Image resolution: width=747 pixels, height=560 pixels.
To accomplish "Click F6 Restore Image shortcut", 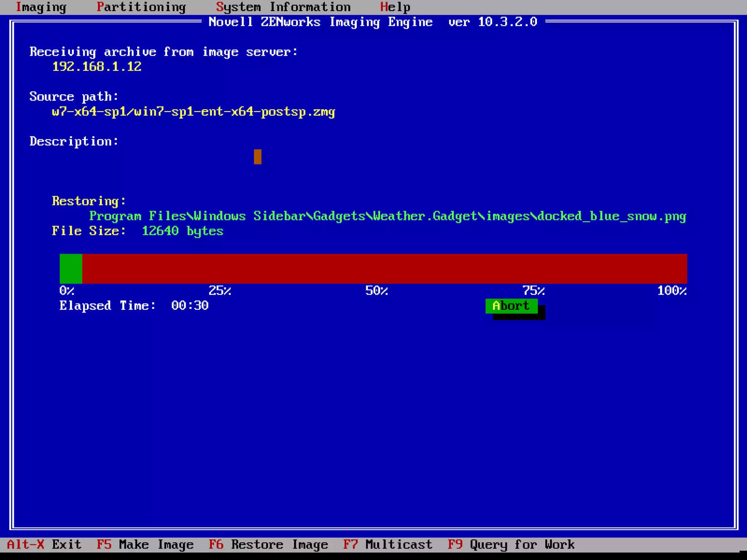I will tap(268, 545).
